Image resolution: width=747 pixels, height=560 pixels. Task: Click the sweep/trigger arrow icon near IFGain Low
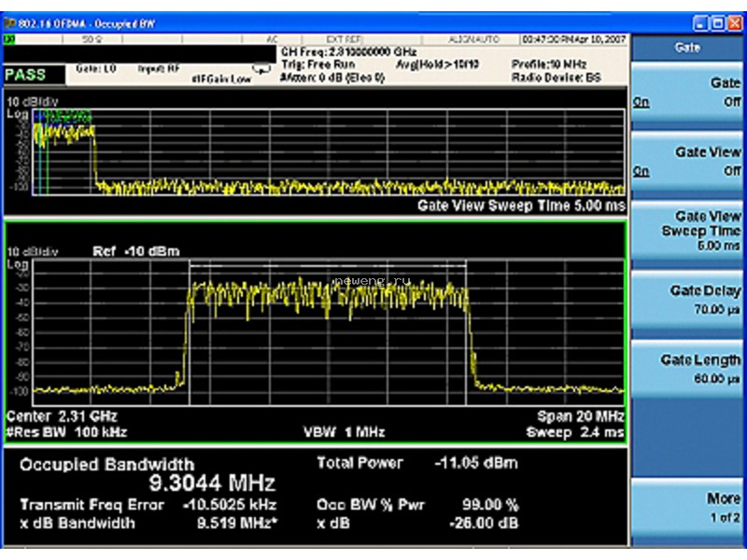[261, 70]
